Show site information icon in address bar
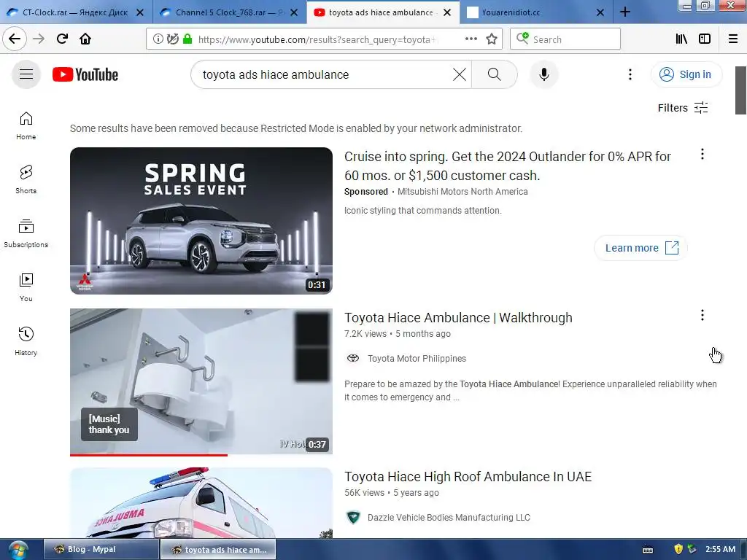The image size is (747, 560). click(x=158, y=39)
